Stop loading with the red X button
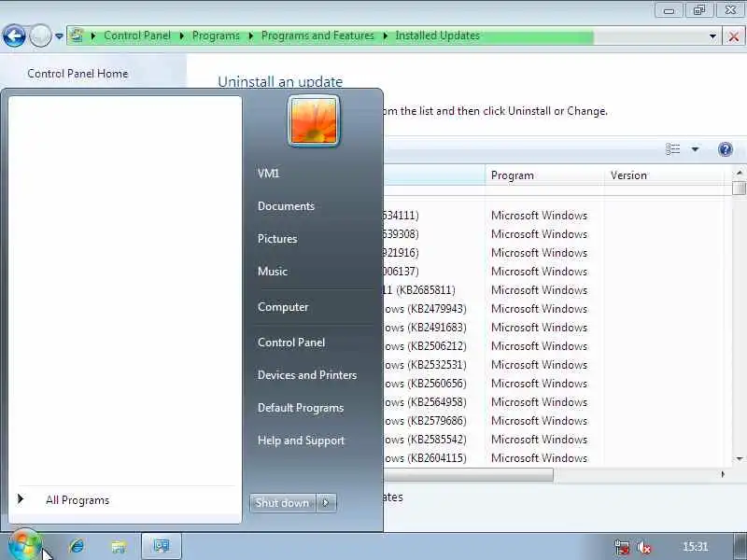Image resolution: width=747 pixels, height=560 pixels. click(734, 36)
